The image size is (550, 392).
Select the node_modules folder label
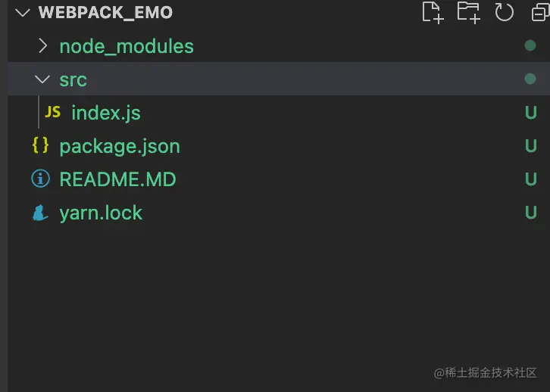coord(127,47)
